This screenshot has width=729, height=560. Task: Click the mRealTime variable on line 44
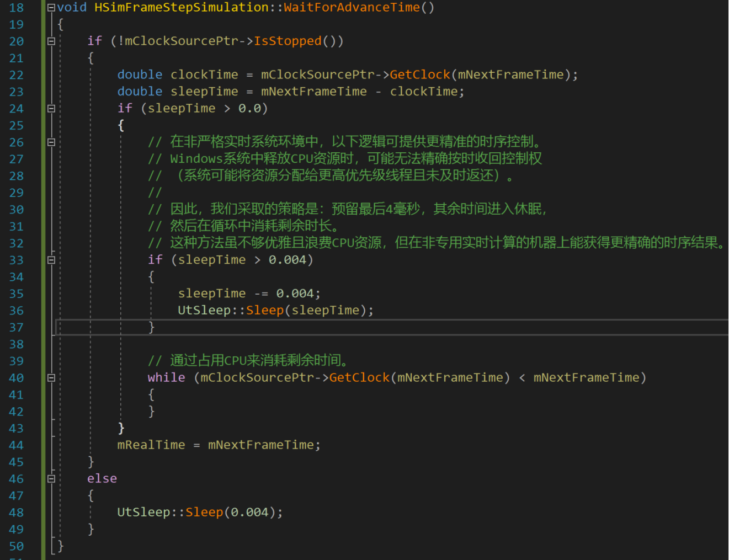tap(151, 445)
